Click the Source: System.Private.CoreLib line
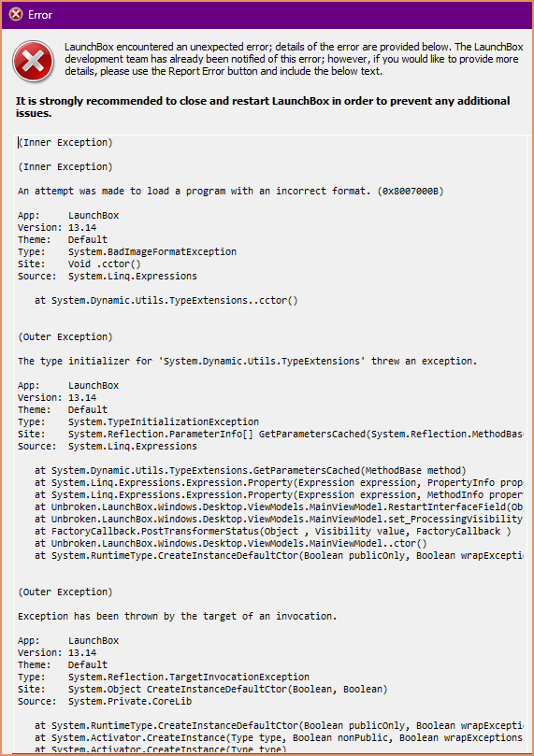Viewport: 534px width, 756px height. pos(105,702)
